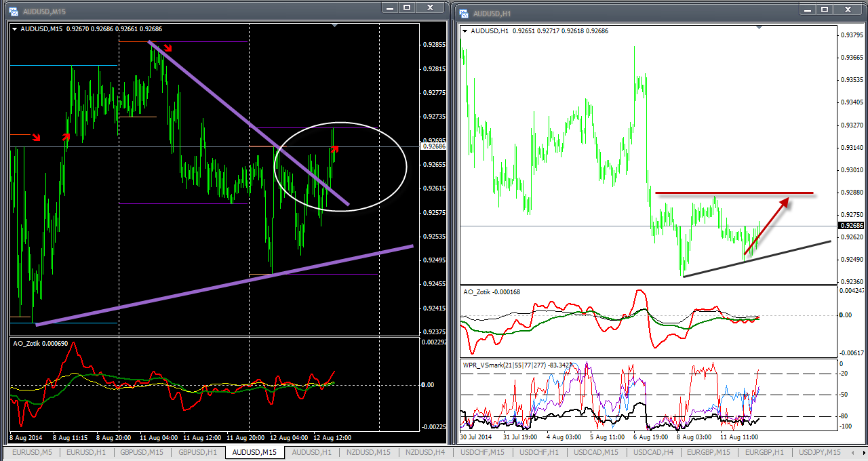Click the chart shift marker atop H1 chart

[759, 28]
